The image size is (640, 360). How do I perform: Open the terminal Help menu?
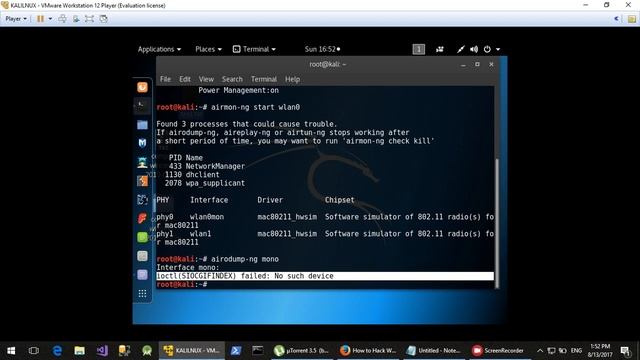pos(292,79)
